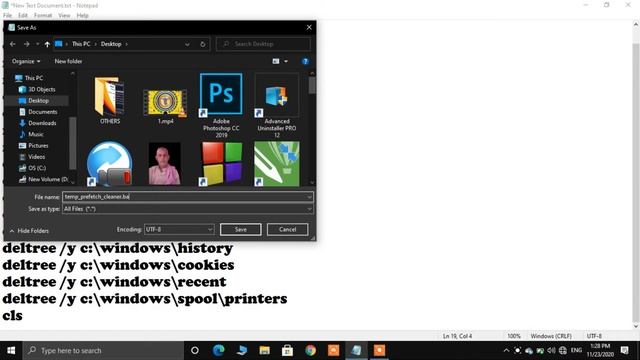Select Advanced Uninstaller PRO 12 shortcut

[x=277, y=105]
